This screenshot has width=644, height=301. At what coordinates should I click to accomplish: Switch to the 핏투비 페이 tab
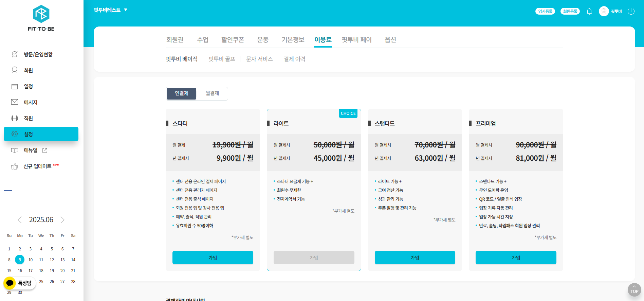click(356, 40)
